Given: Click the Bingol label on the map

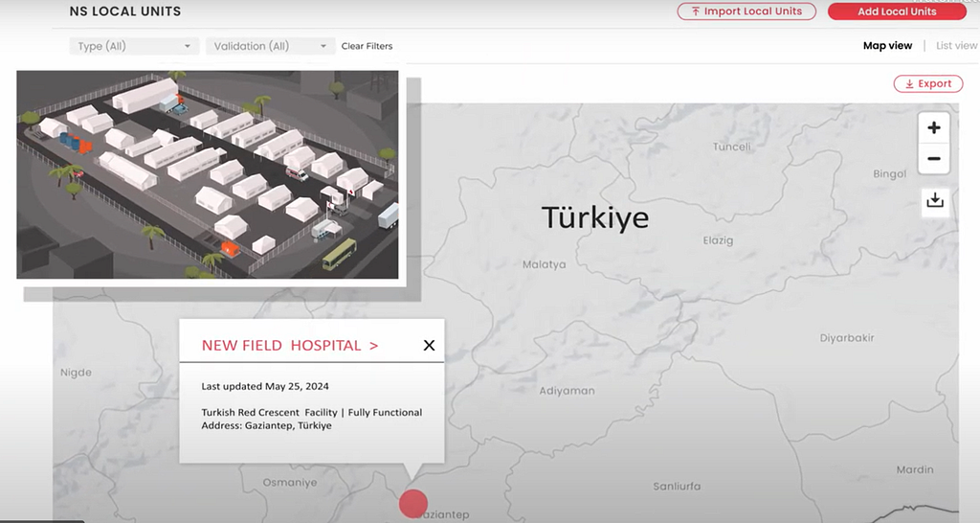Looking at the screenshot, I should pos(889,174).
